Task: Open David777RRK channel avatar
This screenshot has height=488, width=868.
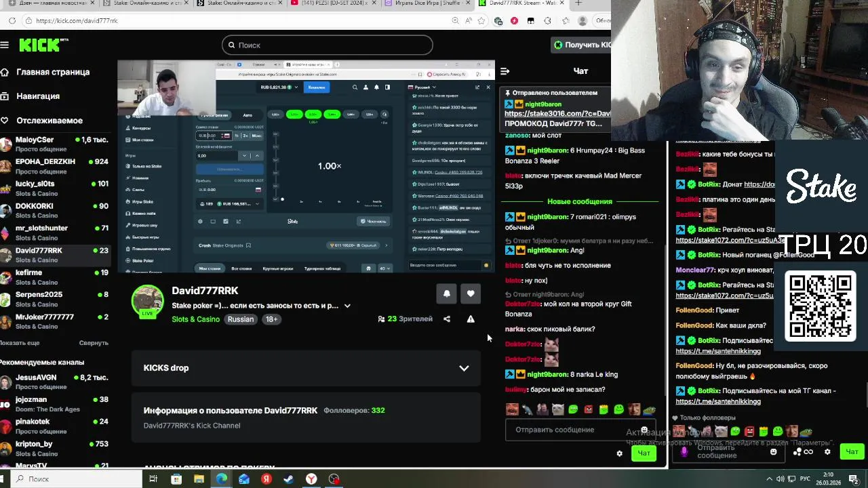Action: (x=147, y=301)
